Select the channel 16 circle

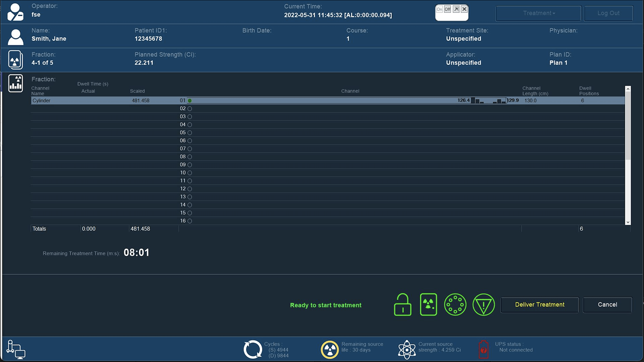pyautogui.click(x=190, y=221)
